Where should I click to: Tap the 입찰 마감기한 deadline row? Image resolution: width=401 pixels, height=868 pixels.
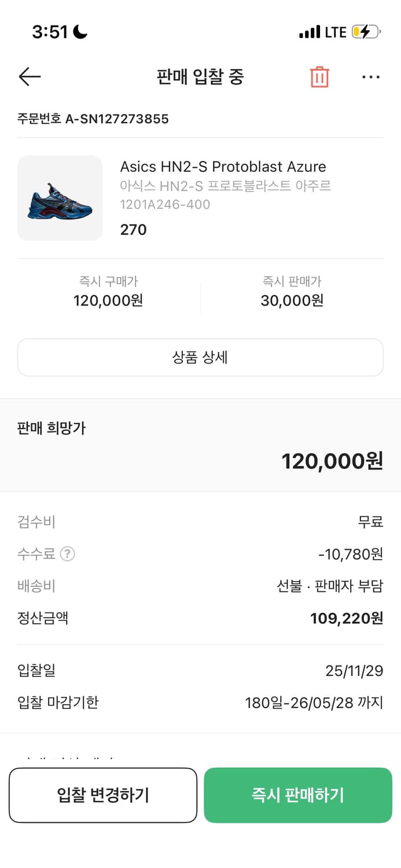coord(200,703)
